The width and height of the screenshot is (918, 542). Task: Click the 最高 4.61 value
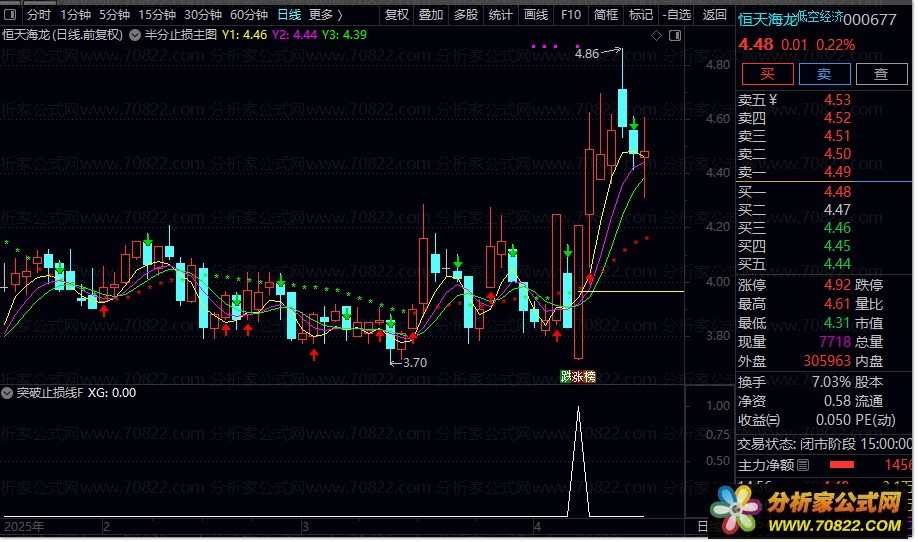[x=837, y=304]
